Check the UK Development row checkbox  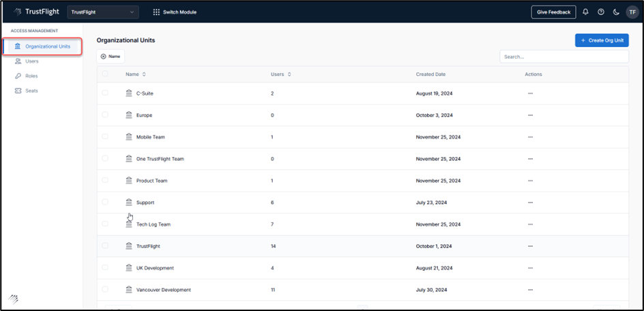pyautogui.click(x=105, y=267)
